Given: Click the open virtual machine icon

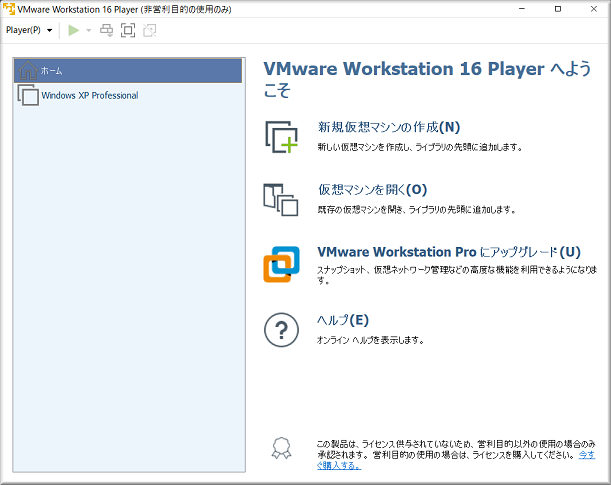Looking at the screenshot, I should pyautogui.click(x=281, y=199).
